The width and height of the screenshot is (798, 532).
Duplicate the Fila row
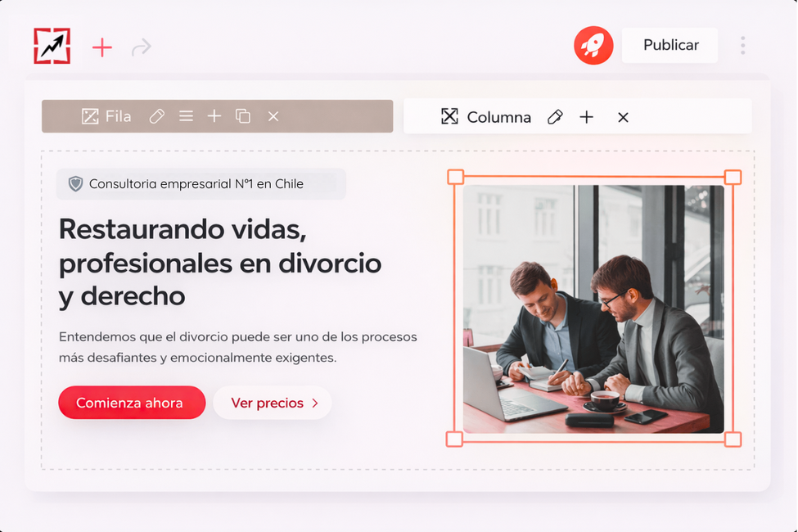point(243,116)
